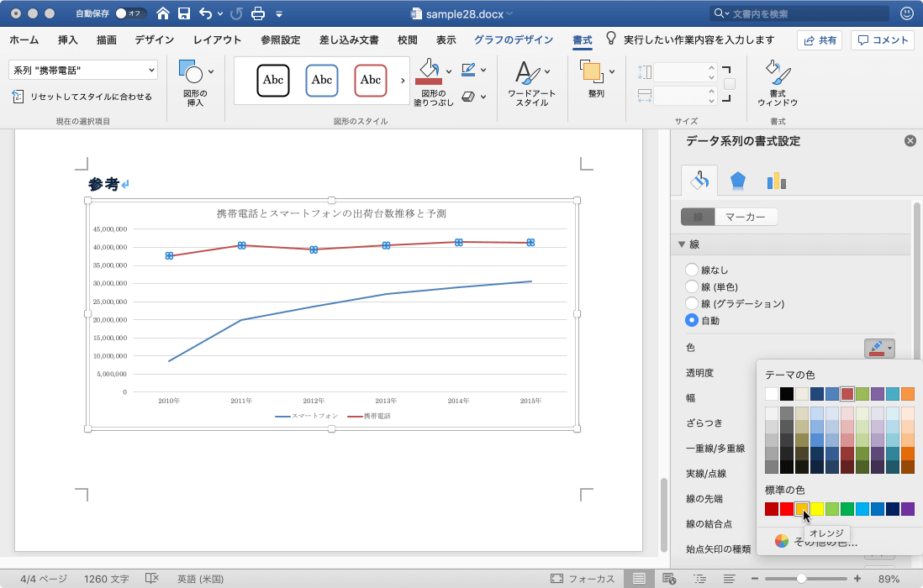Open the ホーム ribbon tab
The image size is (923, 588).
tap(24, 39)
